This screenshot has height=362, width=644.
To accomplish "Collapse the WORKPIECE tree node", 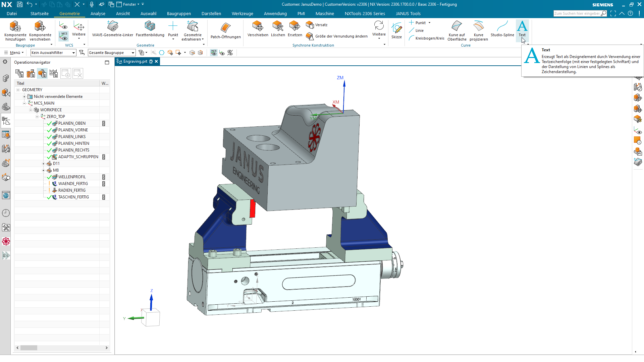I will point(31,110).
